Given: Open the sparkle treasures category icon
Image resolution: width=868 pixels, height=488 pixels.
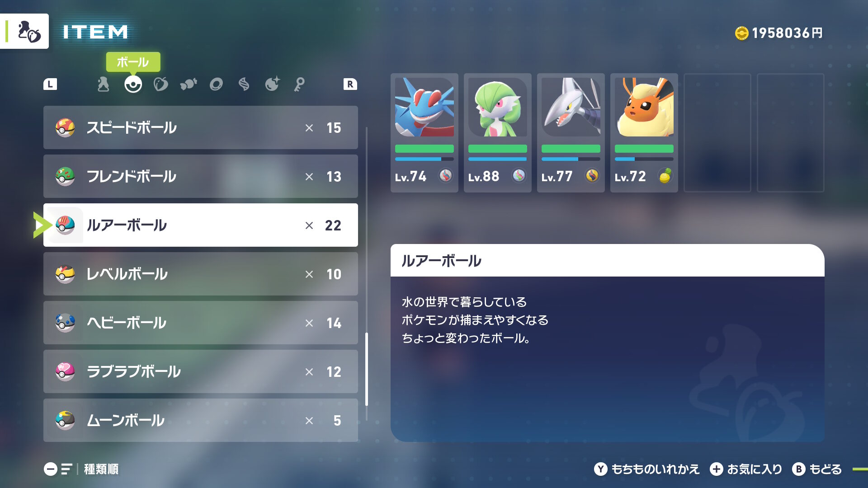Looking at the screenshot, I should [x=273, y=84].
